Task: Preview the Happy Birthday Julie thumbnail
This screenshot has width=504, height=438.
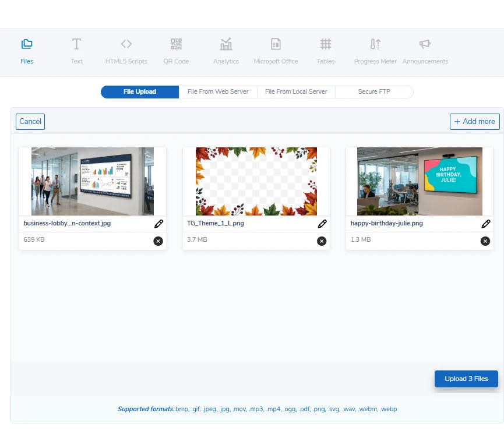Action: click(x=420, y=181)
